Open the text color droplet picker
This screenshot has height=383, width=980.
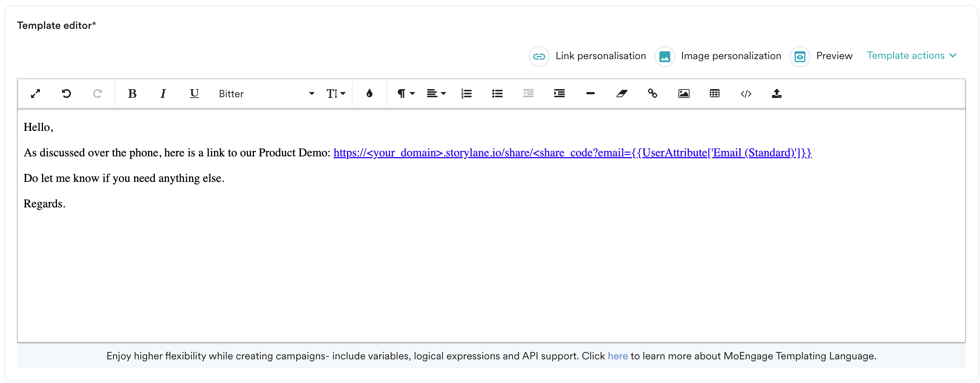[369, 94]
